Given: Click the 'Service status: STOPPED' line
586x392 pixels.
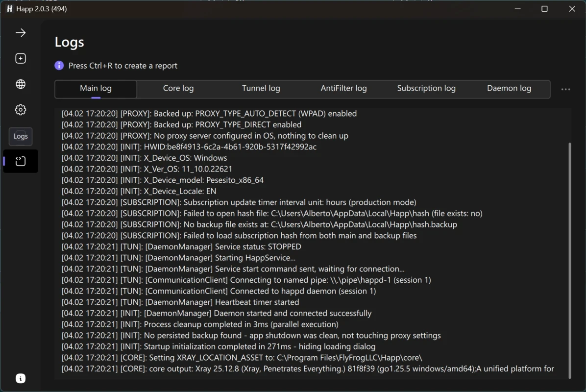Looking at the screenshot, I should [181, 247].
